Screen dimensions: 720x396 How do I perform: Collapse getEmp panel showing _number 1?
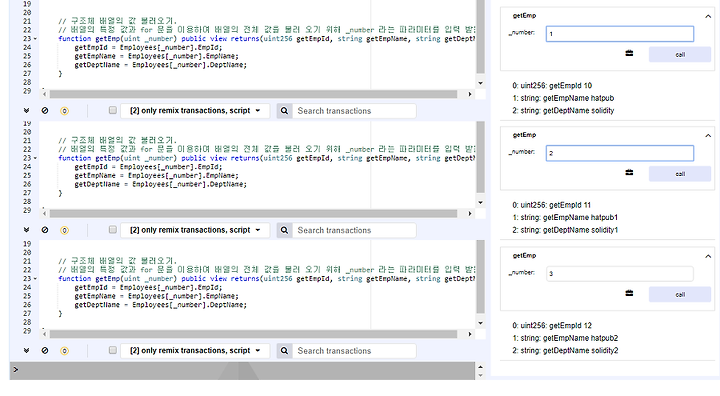708,16
